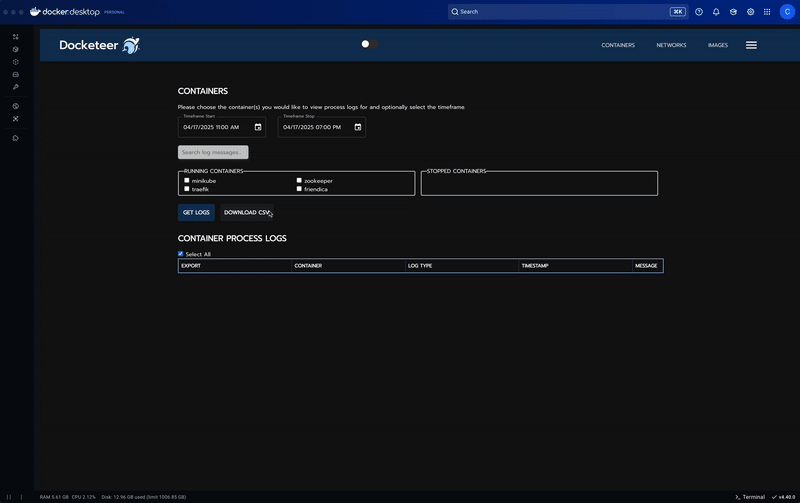The width and height of the screenshot is (800, 503).
Task: Click the MESSAGE column header
Action: [x=646, y=266]
